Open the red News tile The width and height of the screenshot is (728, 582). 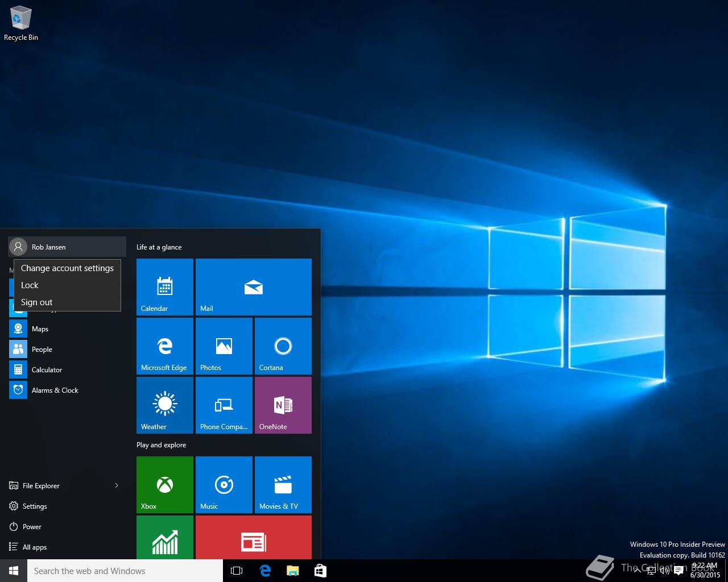[x=254, y=537]
